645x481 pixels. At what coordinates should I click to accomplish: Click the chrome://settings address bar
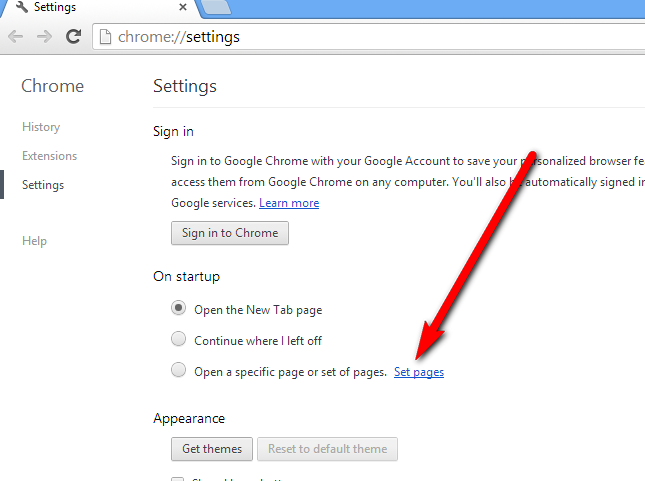[x=369, y=37]
